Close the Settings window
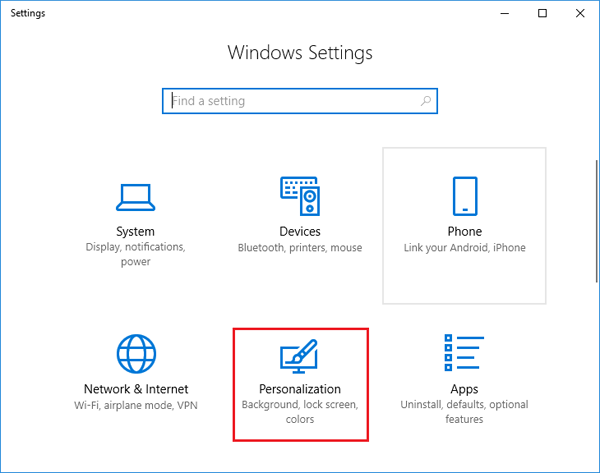The width and height of the screenshot is (600, 473). pos(580,13)
